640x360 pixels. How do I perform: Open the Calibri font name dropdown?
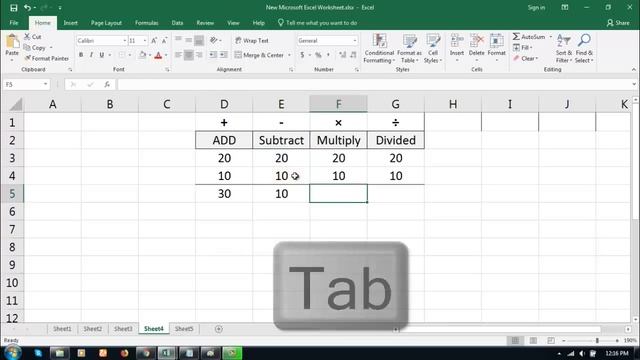coord(124,41)
